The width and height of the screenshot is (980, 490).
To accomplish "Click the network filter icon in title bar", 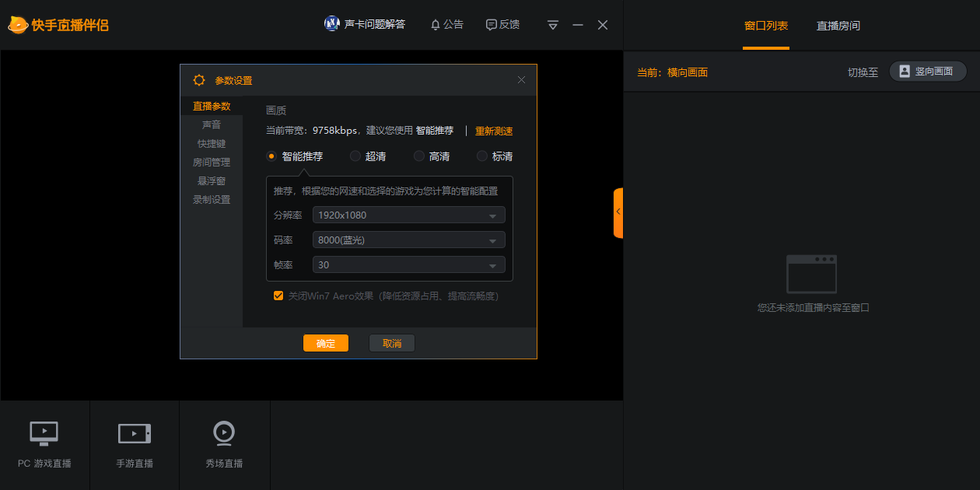I will coord(552,24).
